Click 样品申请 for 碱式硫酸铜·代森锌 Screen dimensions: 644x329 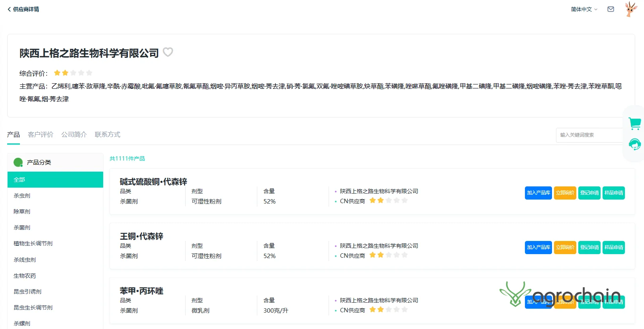pyautogui.click(x=614, y=193)
